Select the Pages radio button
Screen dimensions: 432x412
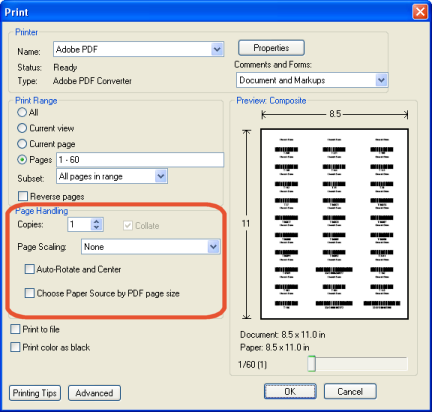click(22, 160)
